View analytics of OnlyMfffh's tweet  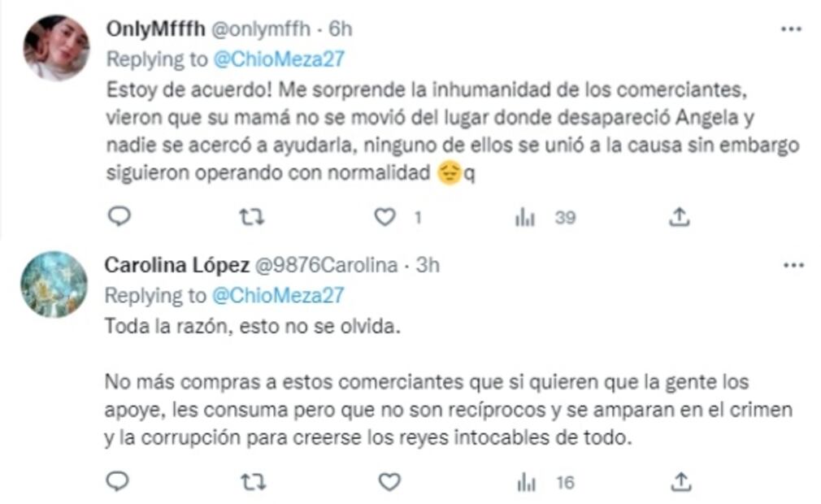point(526,217)
